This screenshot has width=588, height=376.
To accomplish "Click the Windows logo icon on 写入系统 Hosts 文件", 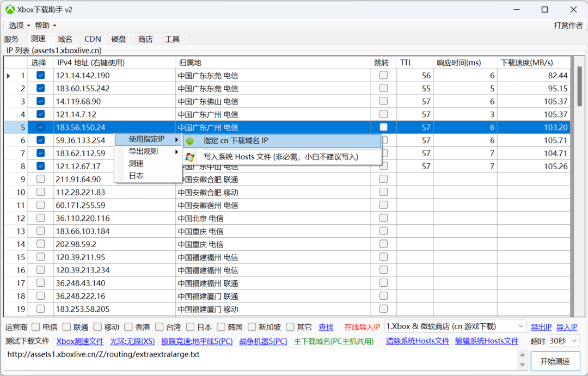I will [189, 157].
